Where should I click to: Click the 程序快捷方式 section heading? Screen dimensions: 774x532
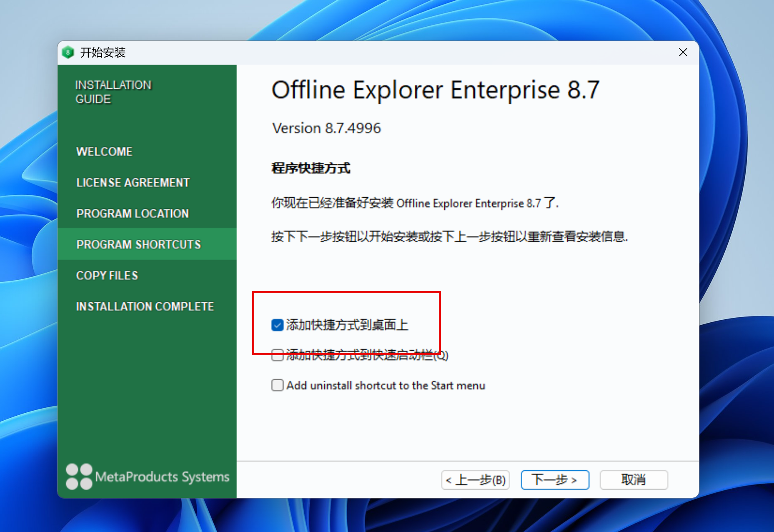pos(311,168)
